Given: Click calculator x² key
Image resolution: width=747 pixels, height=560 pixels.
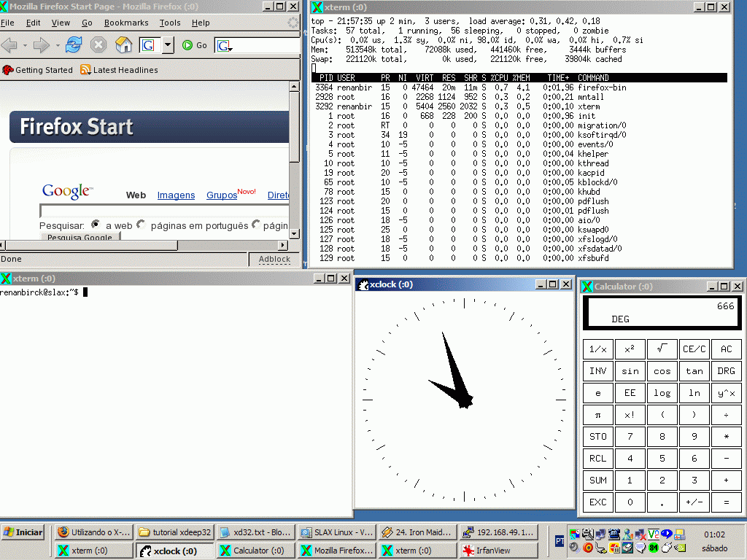Looking at the screenshot, I should (x=630, y=349).
